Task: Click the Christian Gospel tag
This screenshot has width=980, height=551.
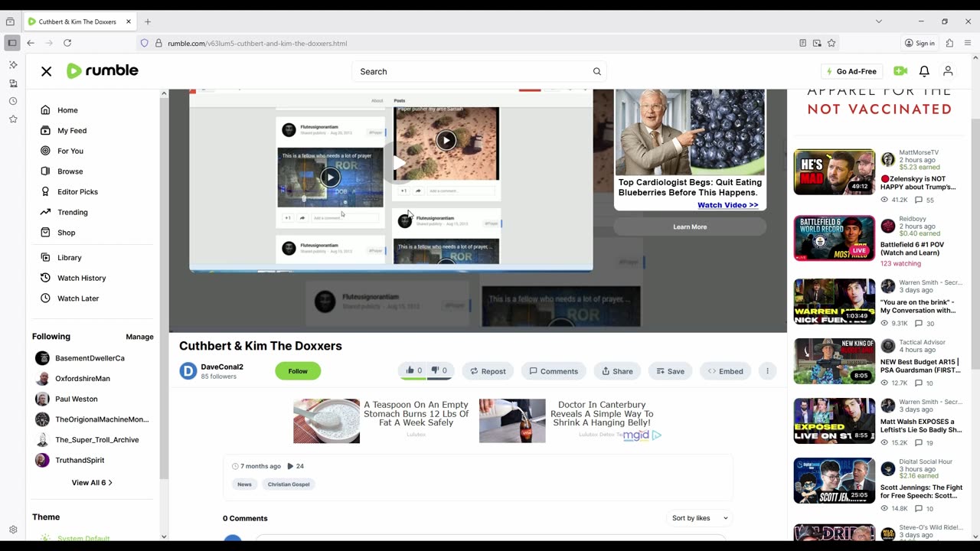Action: [x=289, y=484]
